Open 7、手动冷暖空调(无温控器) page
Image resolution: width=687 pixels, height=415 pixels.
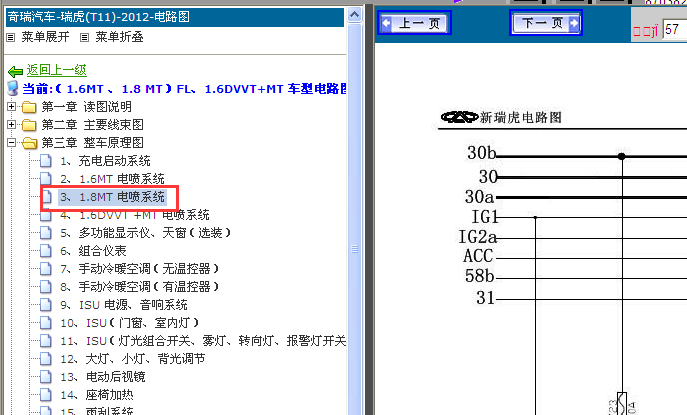point(140,269)
